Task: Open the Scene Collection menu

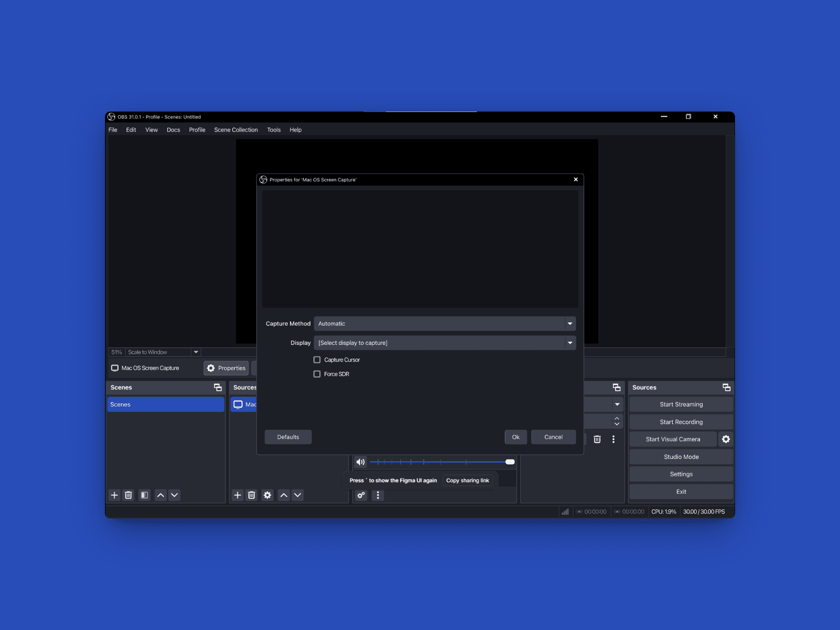Action: coord(236,129)
